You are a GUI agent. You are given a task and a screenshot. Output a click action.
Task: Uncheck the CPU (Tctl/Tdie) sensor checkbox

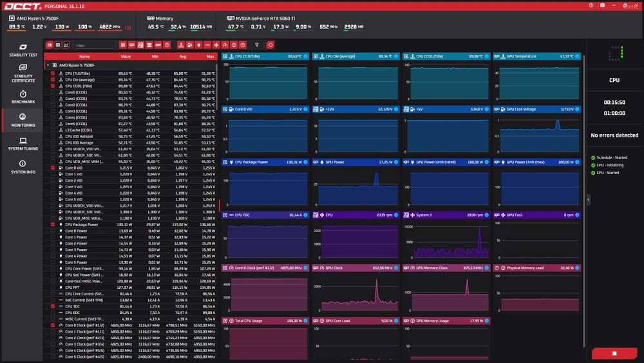click(x=53, y=73)
